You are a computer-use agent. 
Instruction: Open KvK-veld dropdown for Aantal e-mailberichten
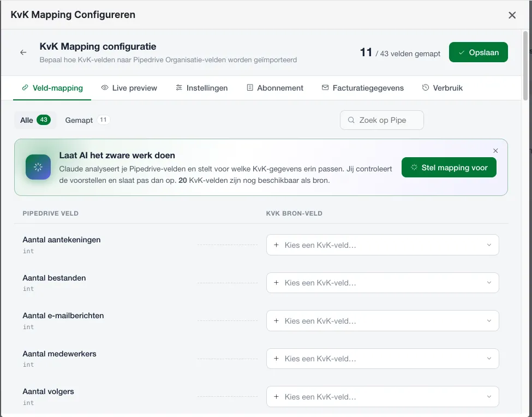pyautogui.click(x=382, y=320)
